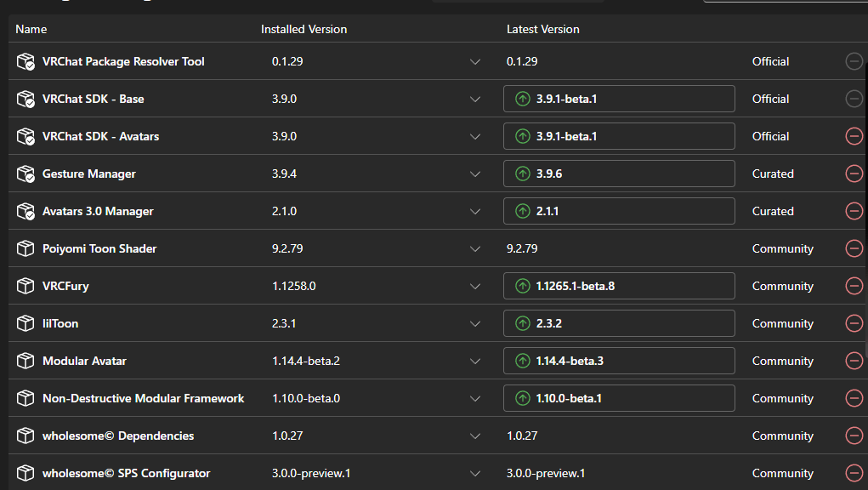The height and width of the screenshot is (490, 868).
Task: Remove the VRChat SDK - Avatars package
Action: point(854,136)
